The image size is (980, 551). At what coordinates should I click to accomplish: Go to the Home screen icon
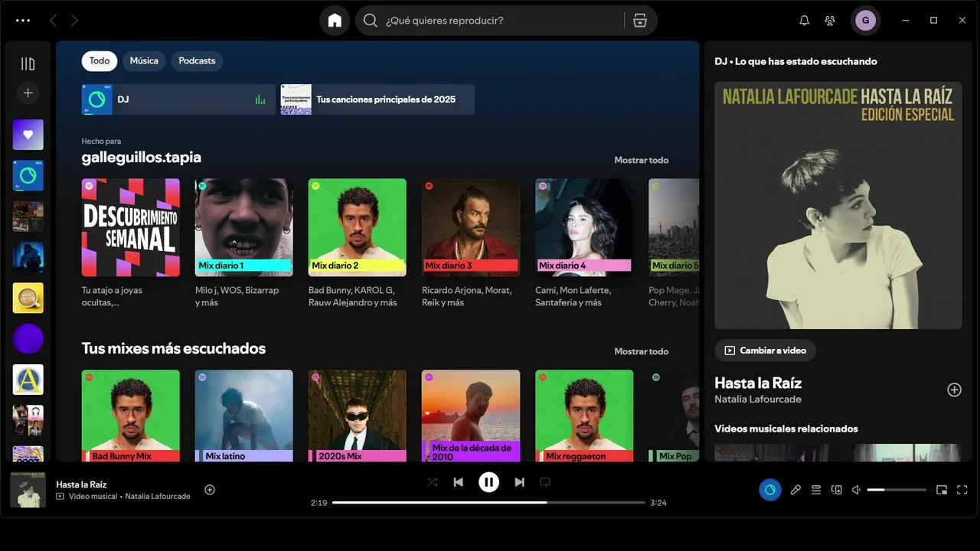click(x=335, y=21)
